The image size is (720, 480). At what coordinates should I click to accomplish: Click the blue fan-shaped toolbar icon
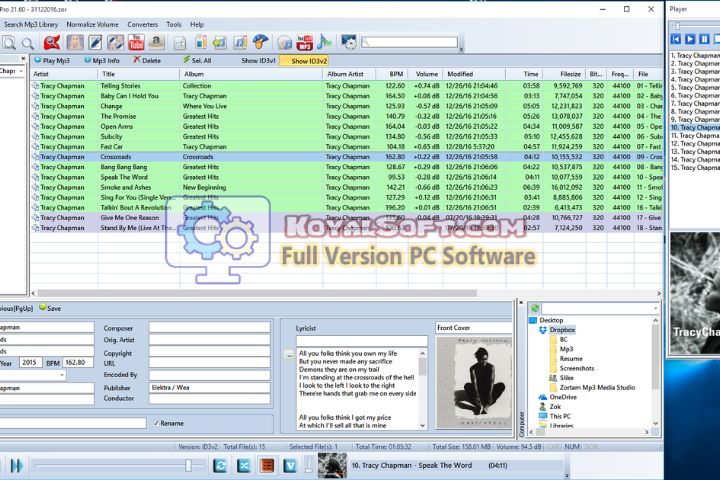(260, 42)
